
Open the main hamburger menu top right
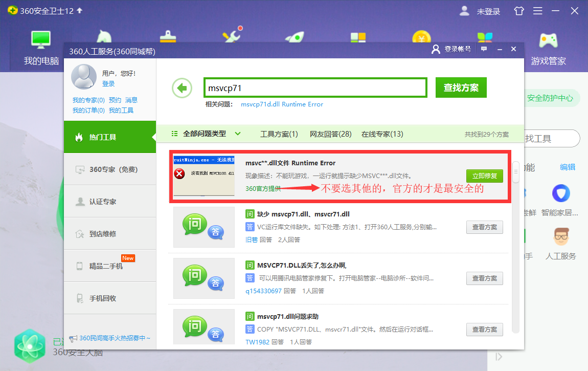click(537, 10)
